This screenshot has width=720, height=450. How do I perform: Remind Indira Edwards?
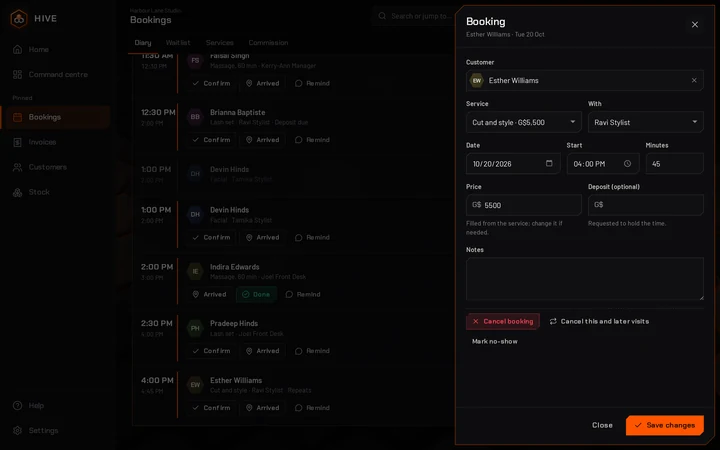(303, 294)
